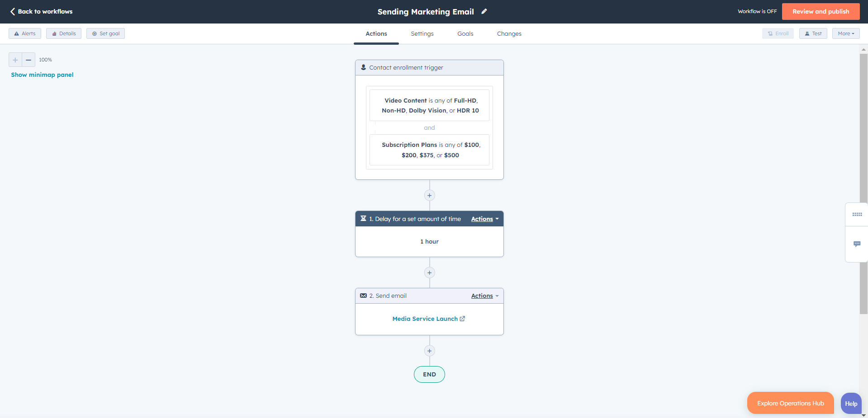Open the grid panel icon on right edge
Screen dimensions: 868x418
[857, 215]
